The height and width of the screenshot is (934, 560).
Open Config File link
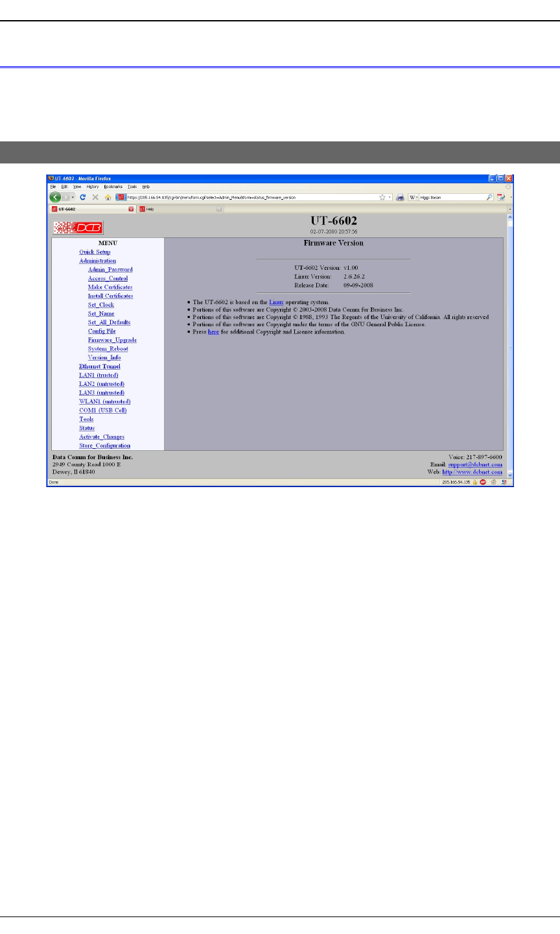click(102, 331)
